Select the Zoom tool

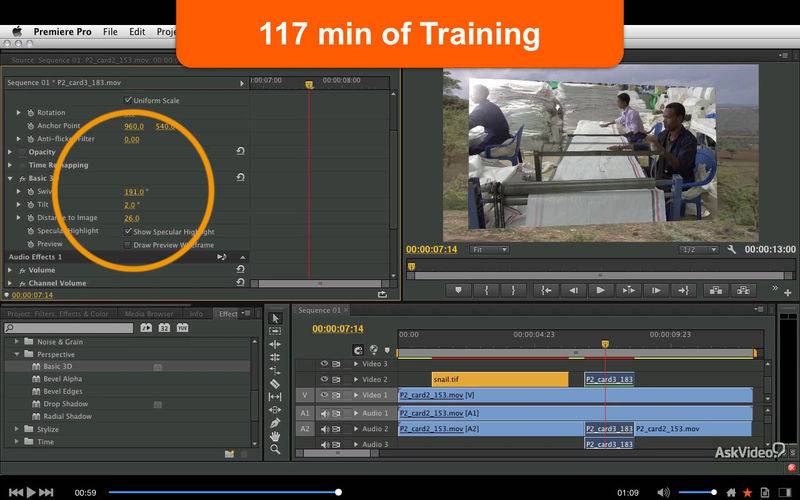point(276,449)
